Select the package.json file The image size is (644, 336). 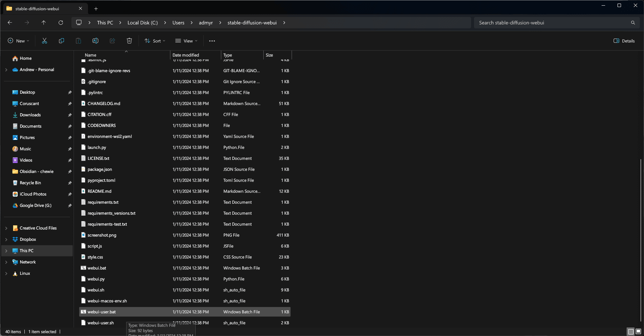pos(185,169)
